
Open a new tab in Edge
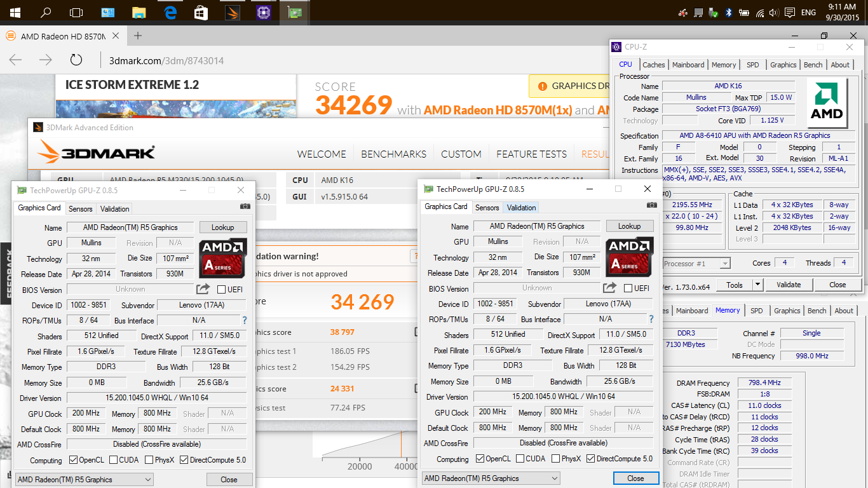tap(137, 36)
